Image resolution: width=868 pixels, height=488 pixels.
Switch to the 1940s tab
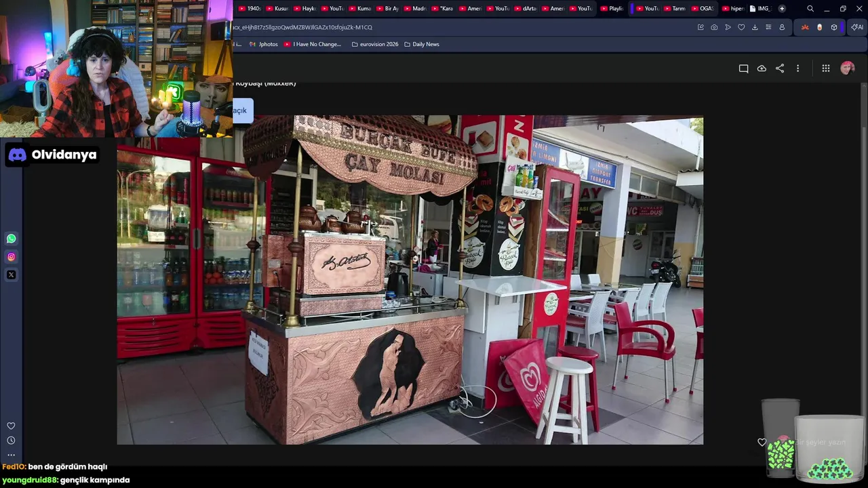pos(250,9)
